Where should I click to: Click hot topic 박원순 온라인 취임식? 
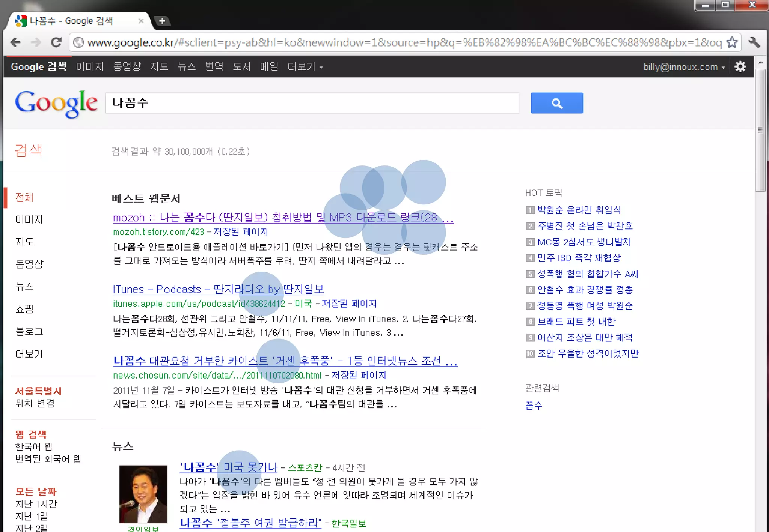pos(579,210)
